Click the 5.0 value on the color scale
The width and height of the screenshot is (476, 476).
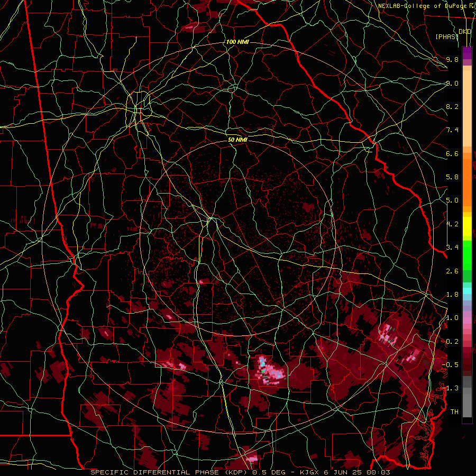452,200
